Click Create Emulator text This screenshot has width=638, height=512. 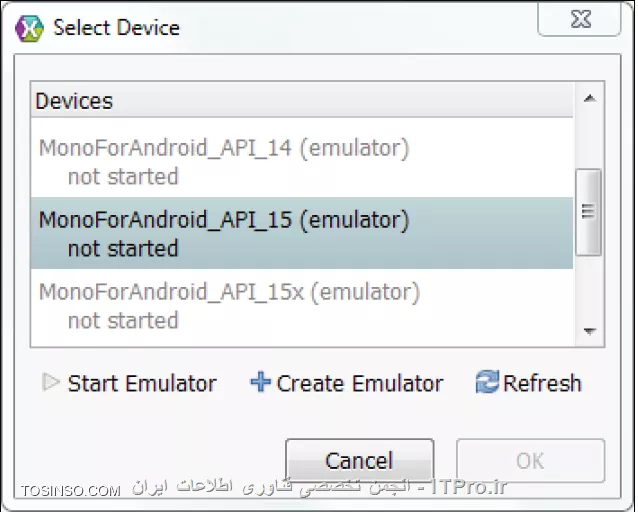click(x=360, y=383)
